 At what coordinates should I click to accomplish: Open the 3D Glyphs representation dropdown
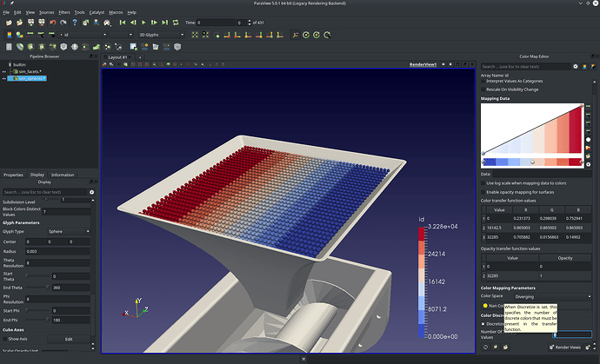click(162, 35)
